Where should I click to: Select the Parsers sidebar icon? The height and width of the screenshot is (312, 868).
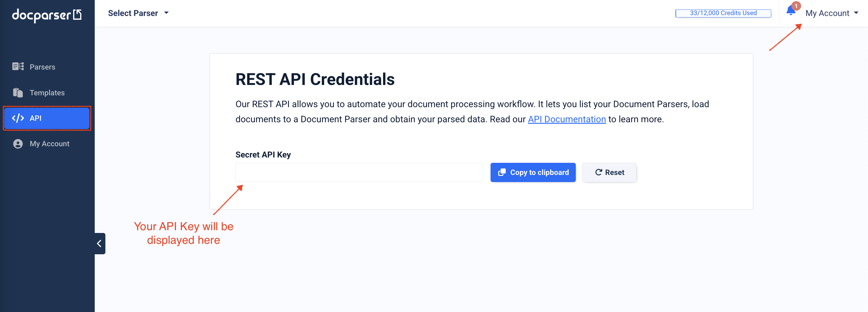(x=17, y=66)
